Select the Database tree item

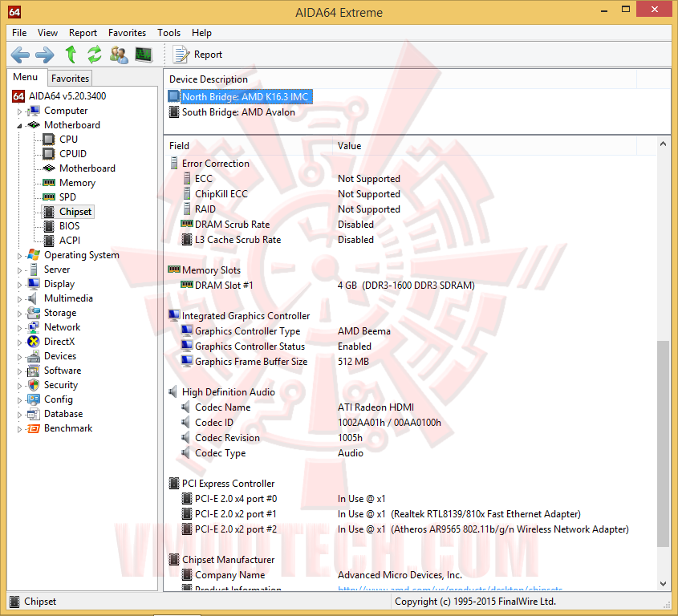click(63, 414)
